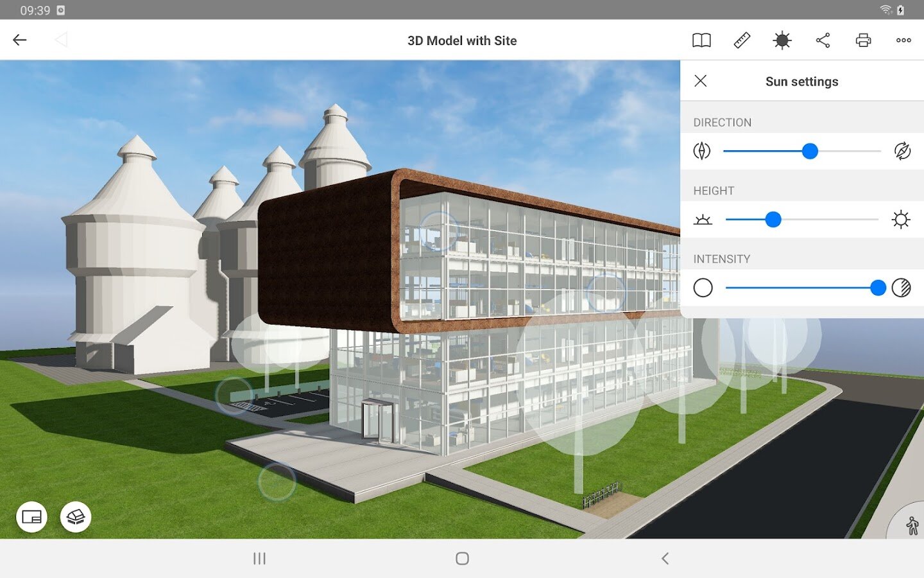Activate first-person walk mode icon
Screen dimensions: 924x578
pyautogui.click(x=914, y=525)
